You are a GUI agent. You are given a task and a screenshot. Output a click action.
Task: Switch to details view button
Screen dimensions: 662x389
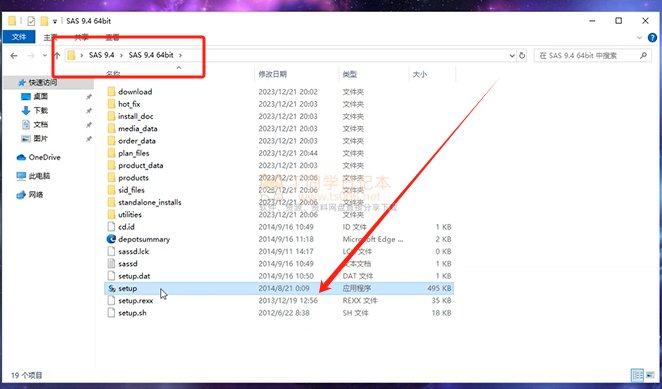(637, 375)
